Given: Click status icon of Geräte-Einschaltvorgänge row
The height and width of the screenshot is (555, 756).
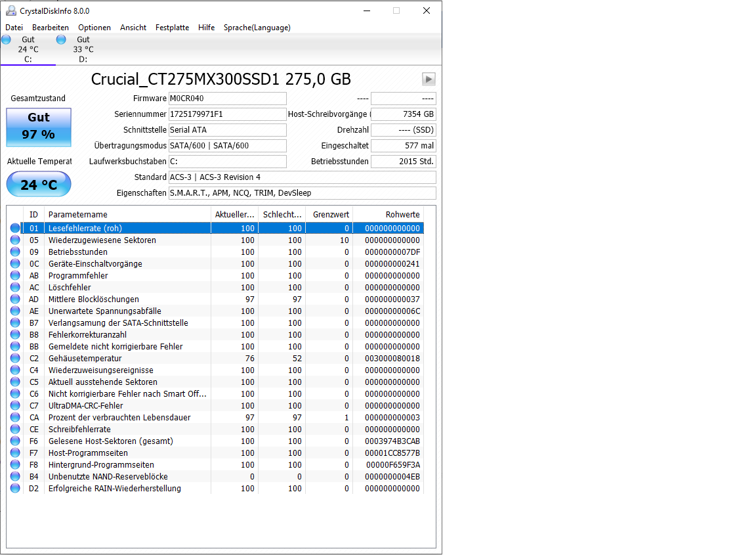Looking at the screenshot, I should point(15,263).
